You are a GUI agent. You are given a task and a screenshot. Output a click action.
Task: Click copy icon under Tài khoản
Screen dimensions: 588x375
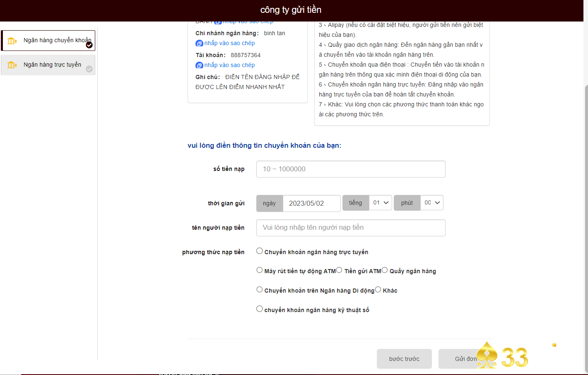[x=199, y=65]
